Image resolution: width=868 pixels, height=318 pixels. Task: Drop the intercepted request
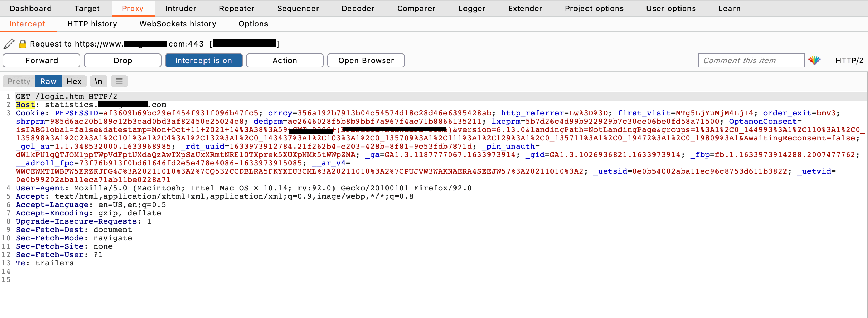(123, 60)
